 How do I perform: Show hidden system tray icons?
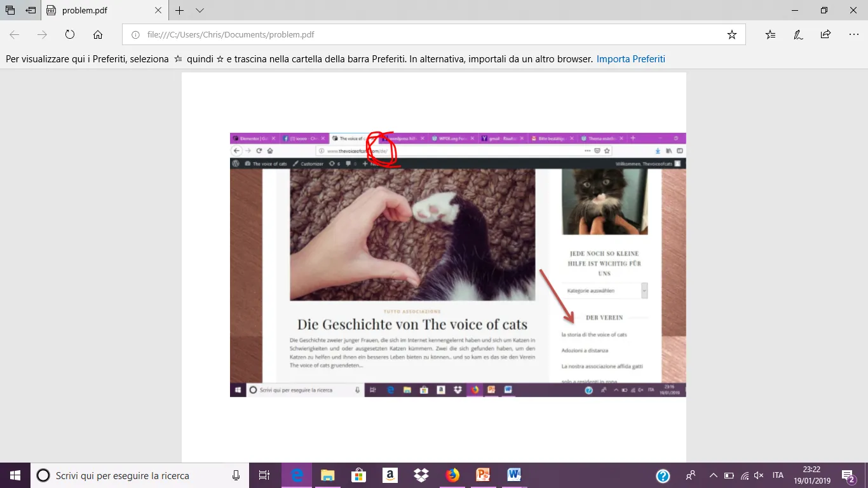[713, 475]
